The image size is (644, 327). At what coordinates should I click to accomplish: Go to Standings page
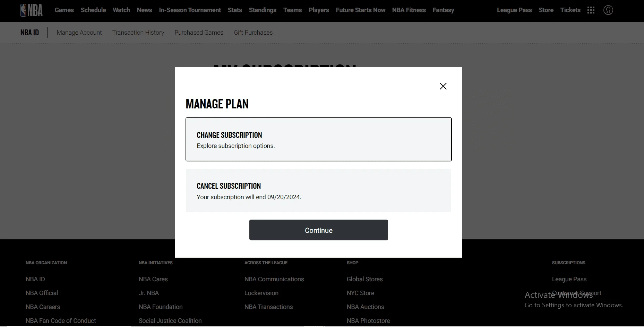(263, 10)
